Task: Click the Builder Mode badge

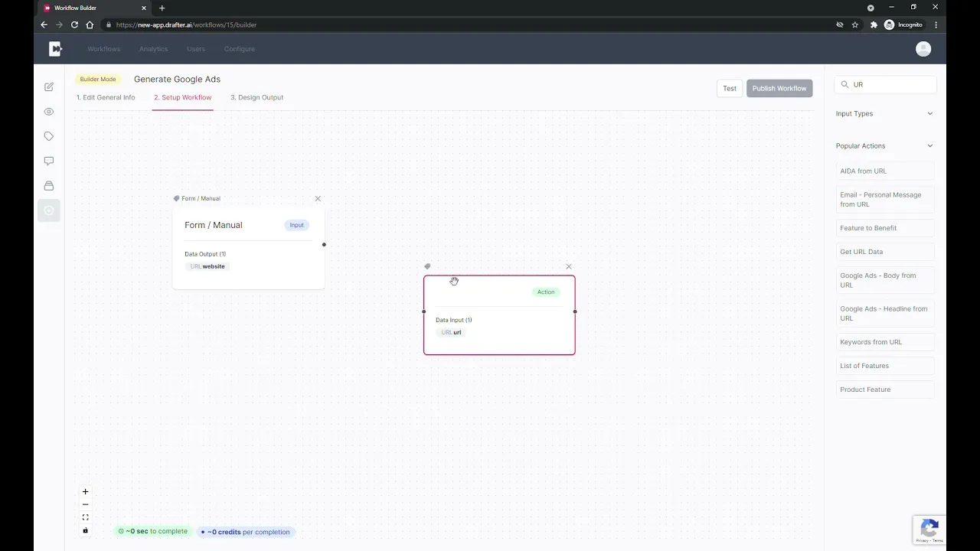Action: pos(98,79)
